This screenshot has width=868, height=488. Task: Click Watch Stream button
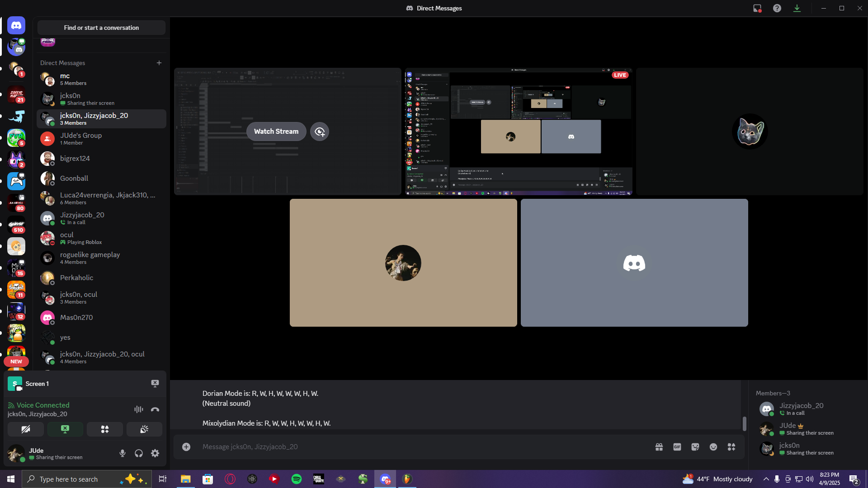coord(276,131)
